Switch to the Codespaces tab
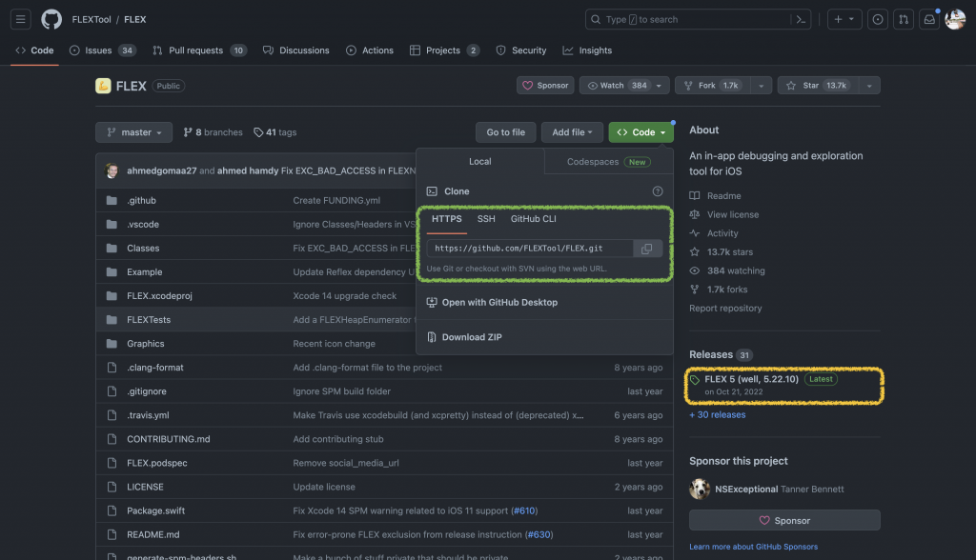Image resolution: width=976 pixels, height=560 pixels. tap(609, 162)
